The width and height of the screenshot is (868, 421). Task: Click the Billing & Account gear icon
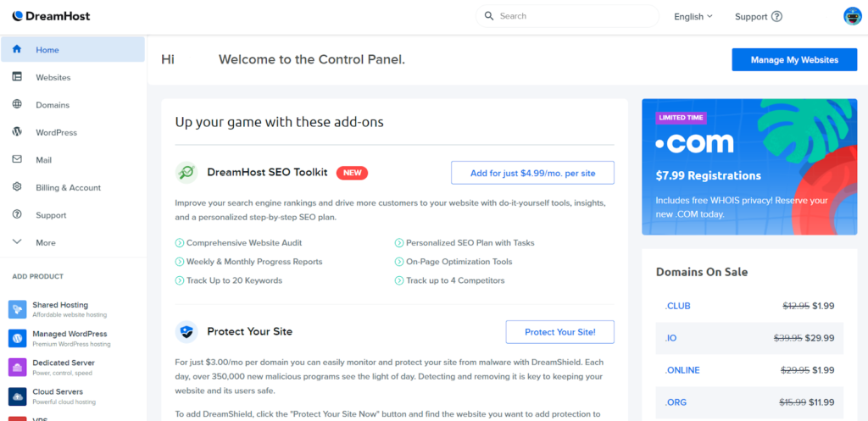(x=17, y=186)
